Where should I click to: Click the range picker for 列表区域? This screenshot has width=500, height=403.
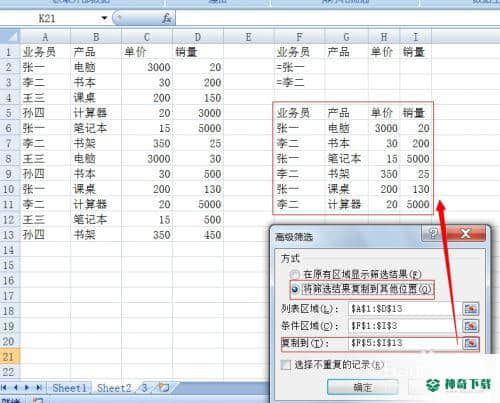pyautogui.click(x=471, y=309)
